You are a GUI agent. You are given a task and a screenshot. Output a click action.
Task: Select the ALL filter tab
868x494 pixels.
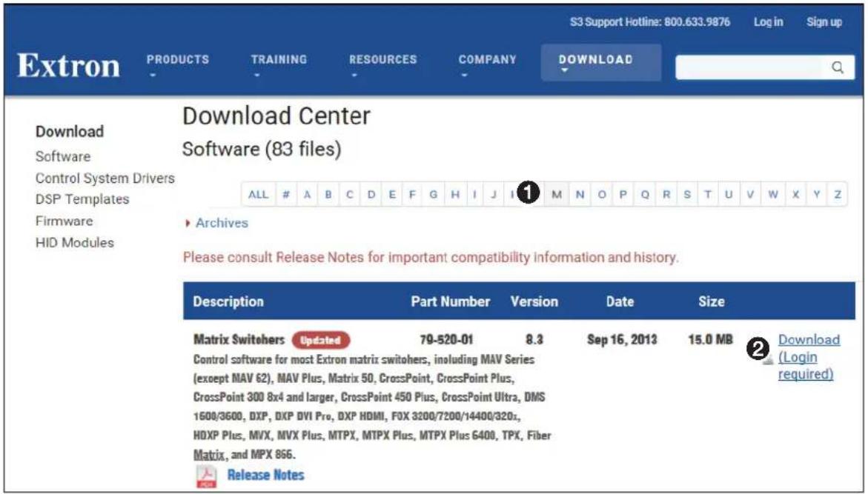tap(258, 195)
